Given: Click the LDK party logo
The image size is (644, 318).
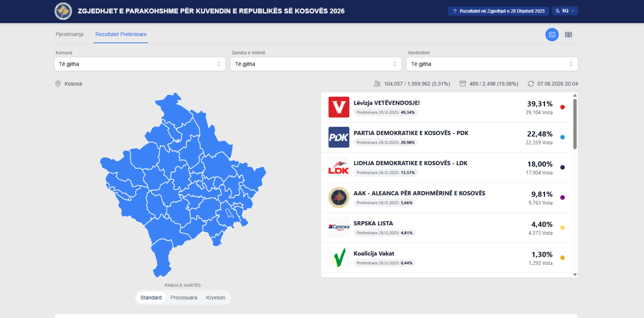Looking at the screenshot, I should pyautogui.click(x=339, y=168).
